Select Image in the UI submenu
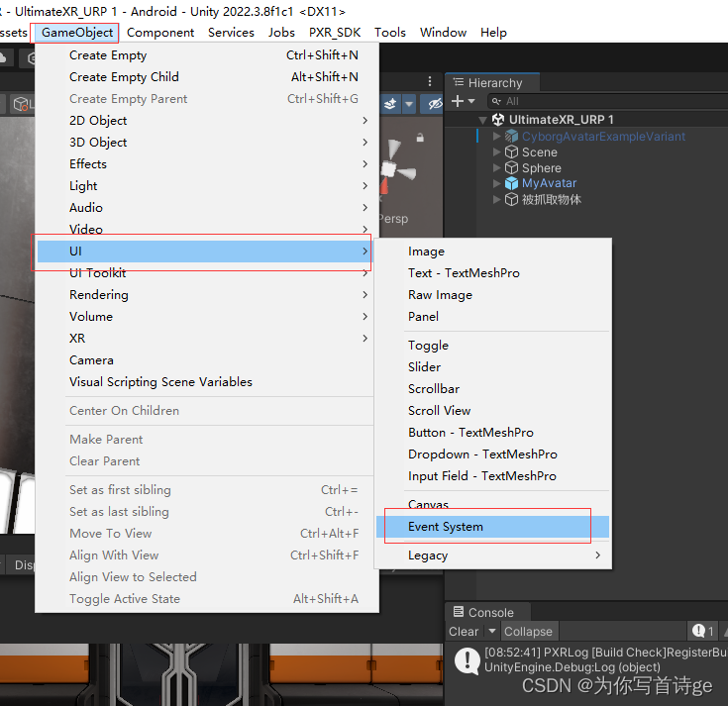Viewport: 728px width, 706px height. [492, 252]
